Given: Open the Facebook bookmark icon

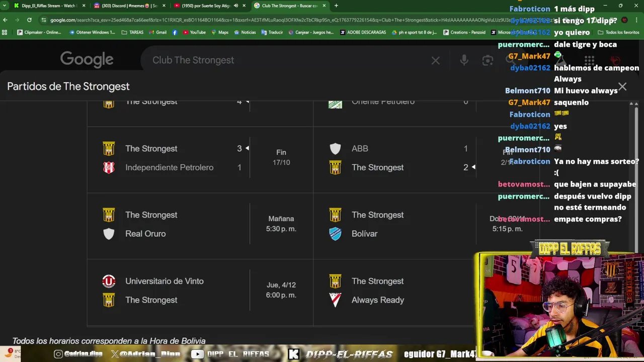Looking at the screenshot, I should coord(175,32).
